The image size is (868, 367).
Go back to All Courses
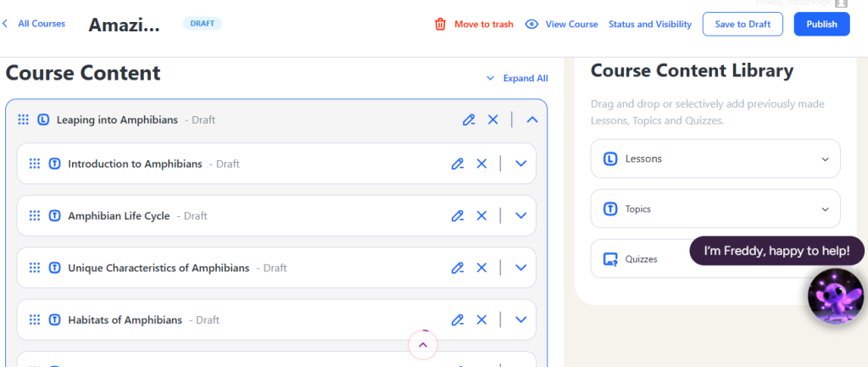(34, 24)
